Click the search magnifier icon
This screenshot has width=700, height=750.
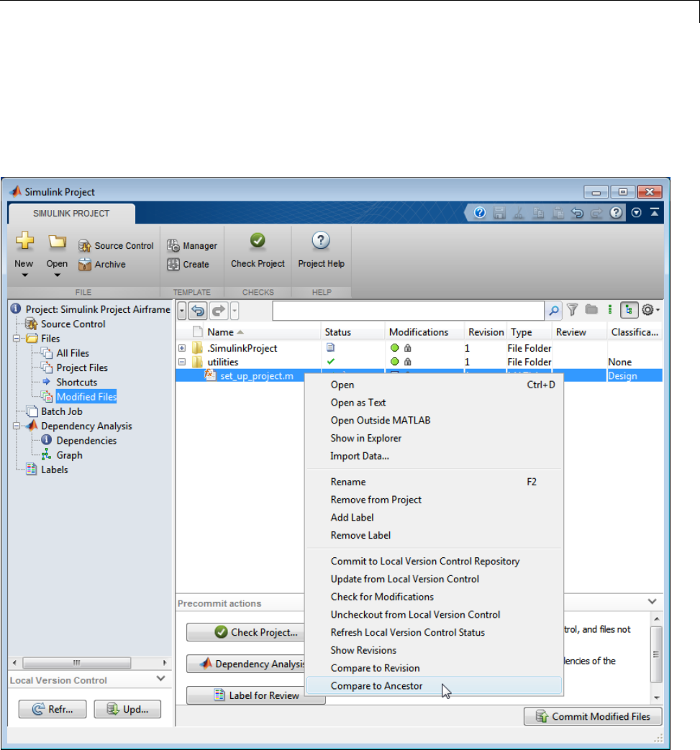point(553,311)
